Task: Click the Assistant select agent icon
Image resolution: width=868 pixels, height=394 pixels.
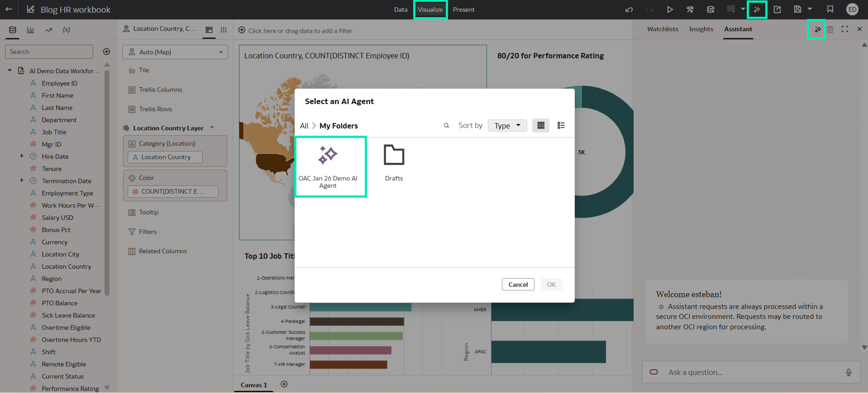Action: (x=817, y=29)
